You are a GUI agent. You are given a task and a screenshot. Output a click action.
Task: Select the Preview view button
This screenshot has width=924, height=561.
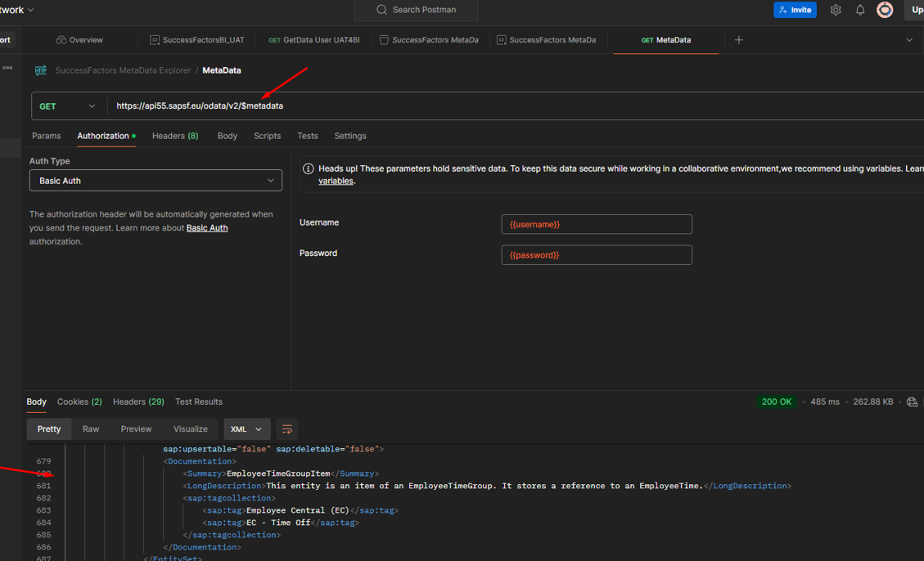tap(136, 429)
